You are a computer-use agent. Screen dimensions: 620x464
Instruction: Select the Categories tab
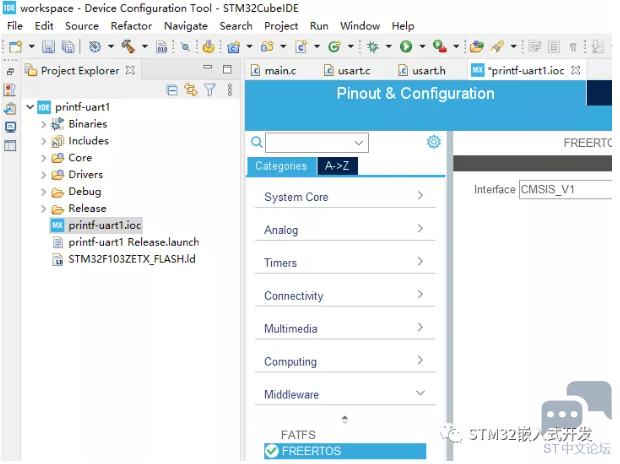pos(281,166)
